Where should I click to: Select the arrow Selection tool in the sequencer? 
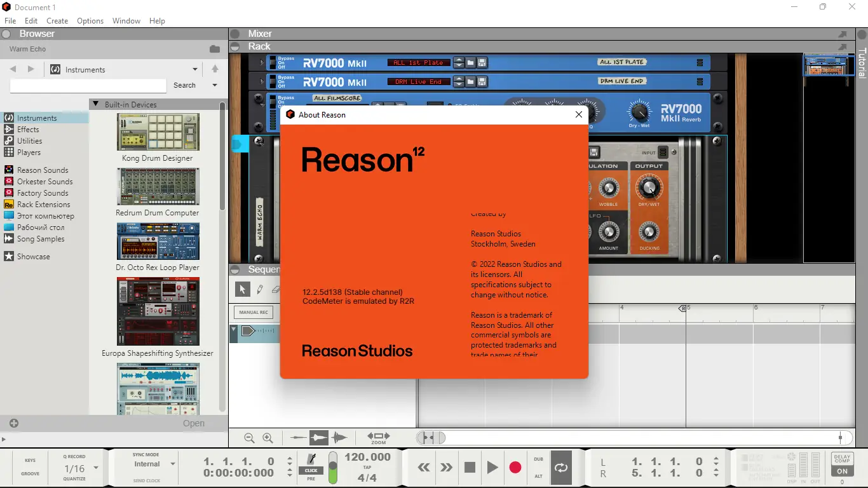click(x=242, y=289)
